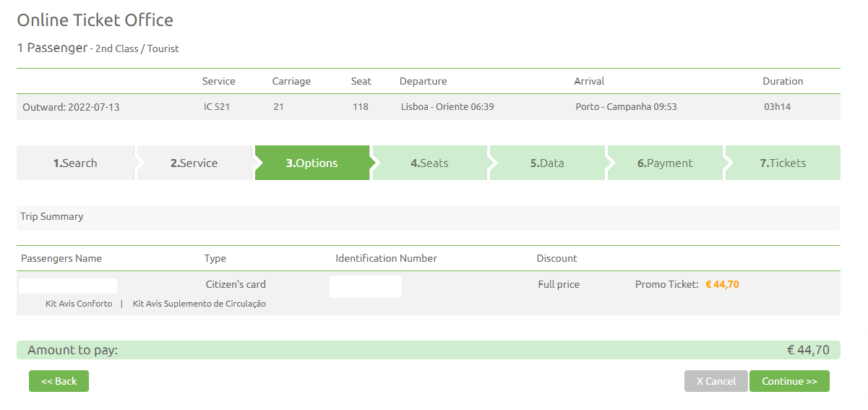This screenshot has width=868, height=410.
Task: Click the orange € 44,70 promo price
Action: point(722,284)
